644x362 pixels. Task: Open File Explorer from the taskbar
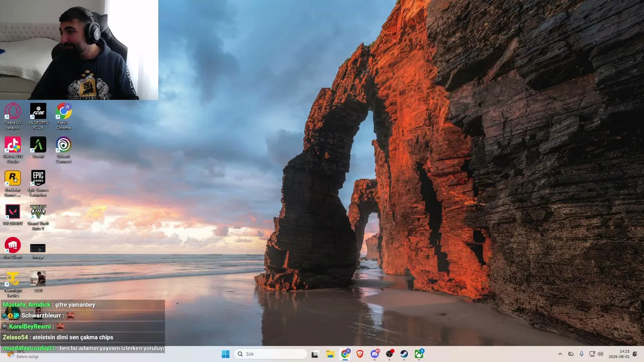click(330, 354)
